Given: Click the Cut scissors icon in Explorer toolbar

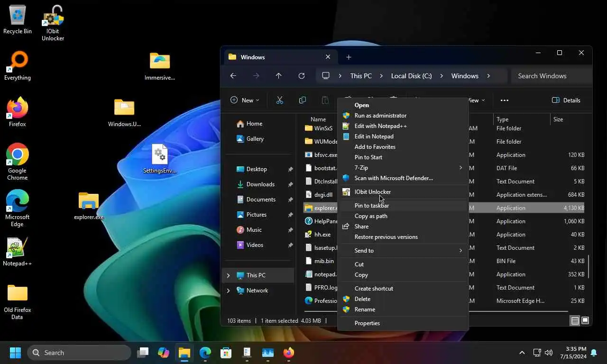Looking at the screenshot, I should [x=279, y=100].
